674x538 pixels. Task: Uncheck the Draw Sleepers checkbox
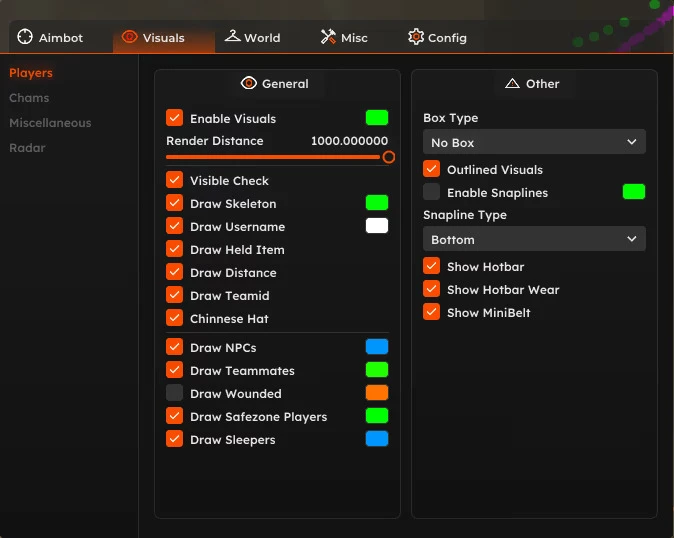[x=175, y=439]
